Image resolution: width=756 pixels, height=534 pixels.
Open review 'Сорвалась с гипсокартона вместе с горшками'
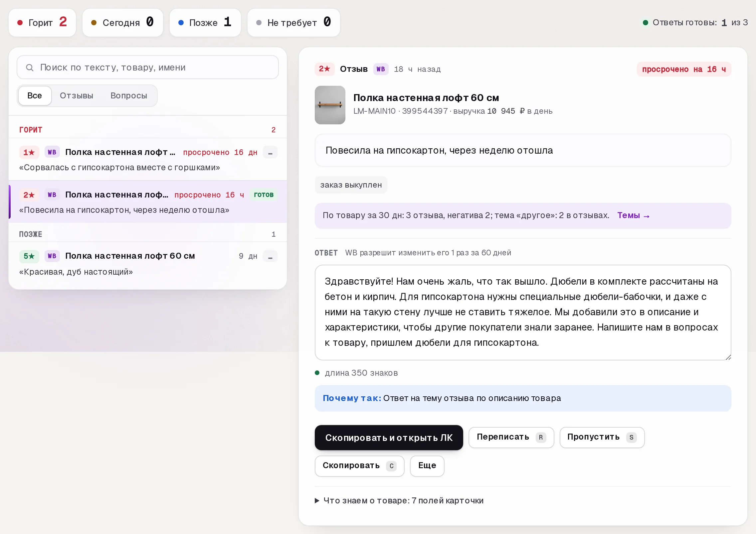[148, 159]
